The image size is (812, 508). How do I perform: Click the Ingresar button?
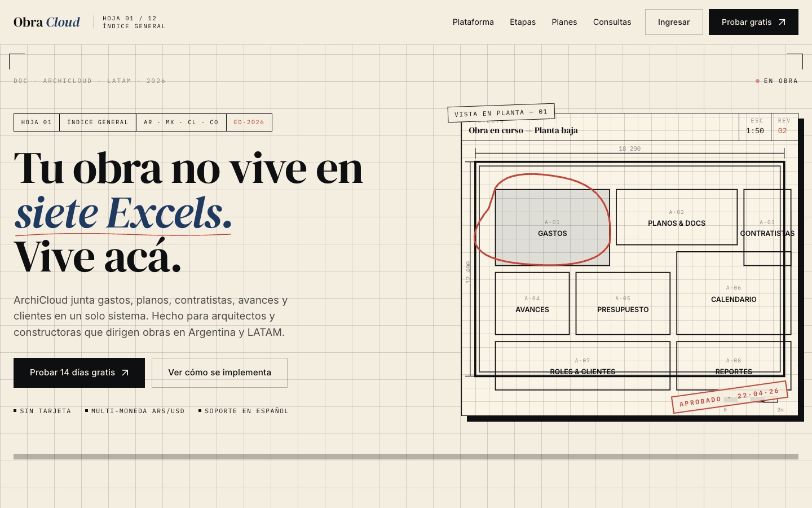674,22
